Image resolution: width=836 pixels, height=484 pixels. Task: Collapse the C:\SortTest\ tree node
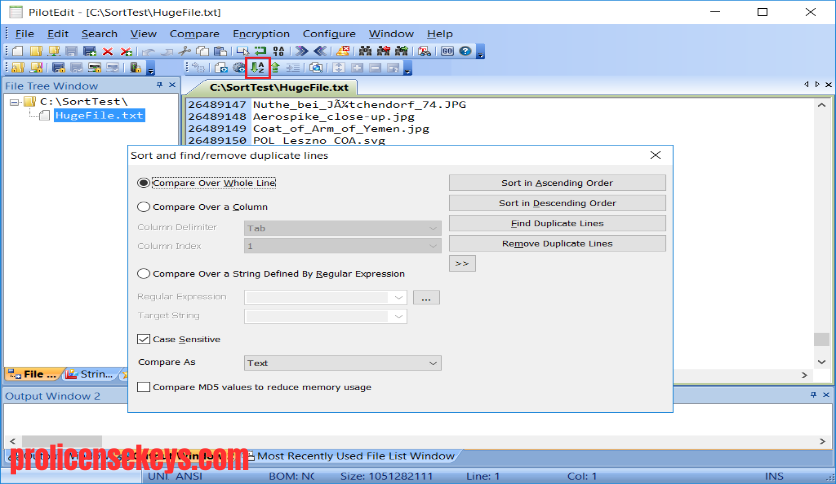tap(14, 102)
